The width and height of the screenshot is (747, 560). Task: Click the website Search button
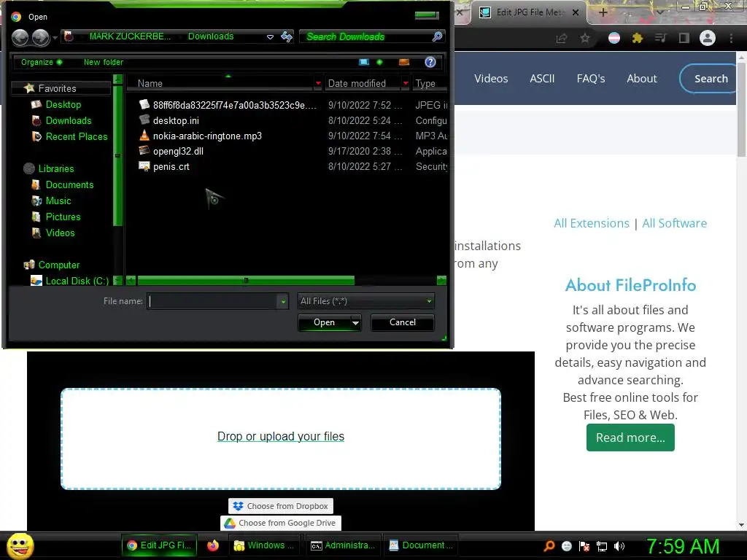click(x=709, y=79)
